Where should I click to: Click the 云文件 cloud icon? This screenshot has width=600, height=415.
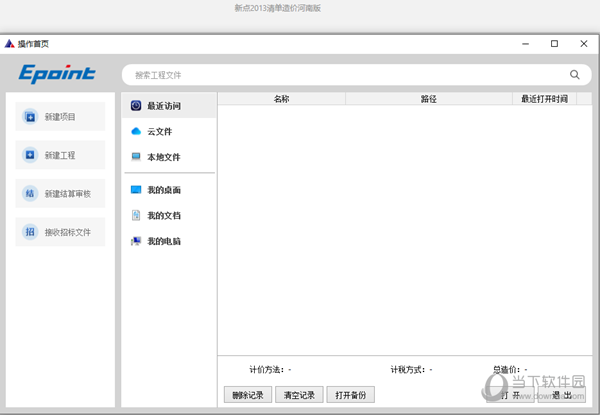point(136,131)
